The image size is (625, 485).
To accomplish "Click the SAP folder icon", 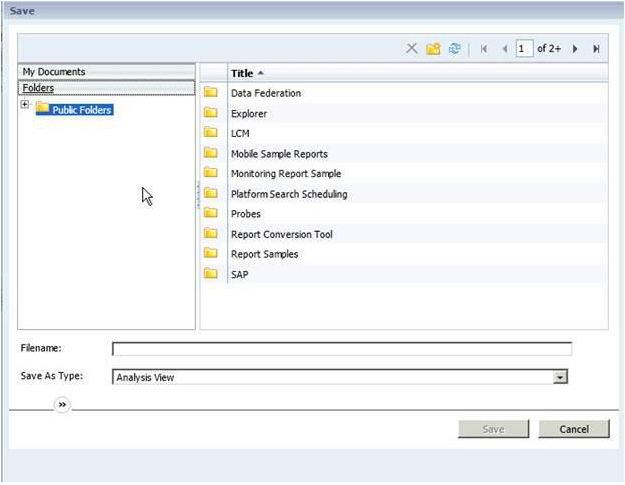I will 210,273.
